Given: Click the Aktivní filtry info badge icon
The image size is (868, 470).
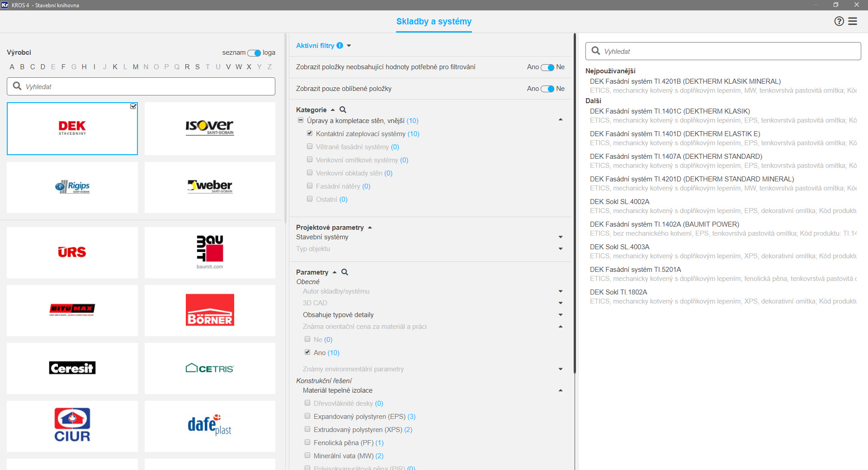Looking at the screenshot, I should point(340,46).
